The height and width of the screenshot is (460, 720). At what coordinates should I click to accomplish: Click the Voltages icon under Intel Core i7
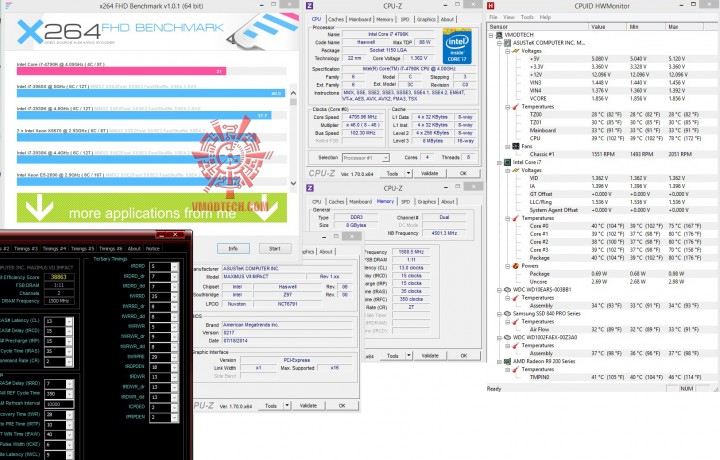[x=516, y=170]
